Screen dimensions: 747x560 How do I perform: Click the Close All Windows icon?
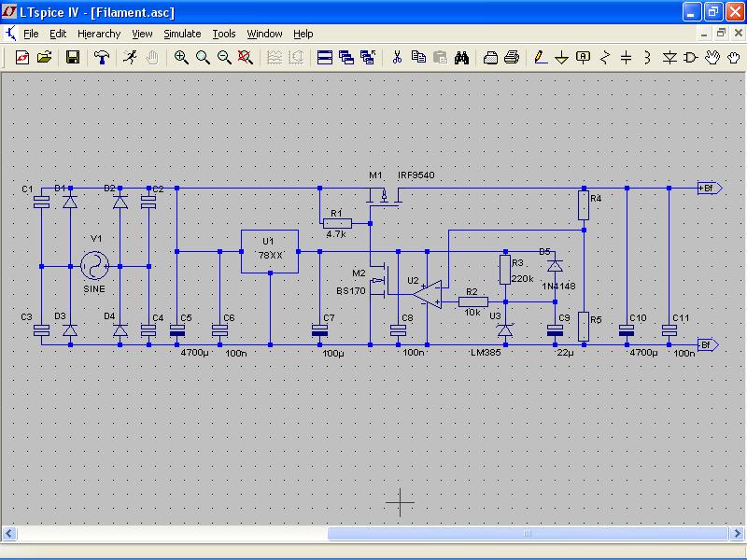click(x=368, y=58)
